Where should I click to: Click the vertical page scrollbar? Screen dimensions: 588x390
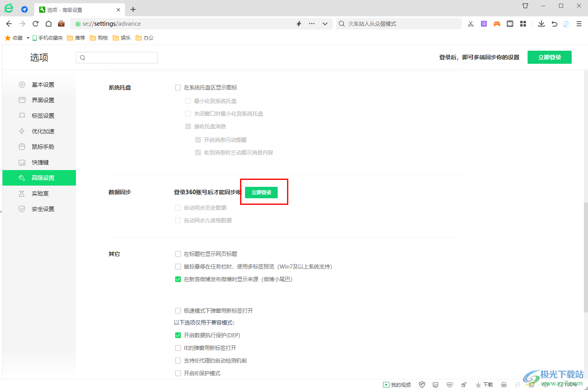pos(586,258)
